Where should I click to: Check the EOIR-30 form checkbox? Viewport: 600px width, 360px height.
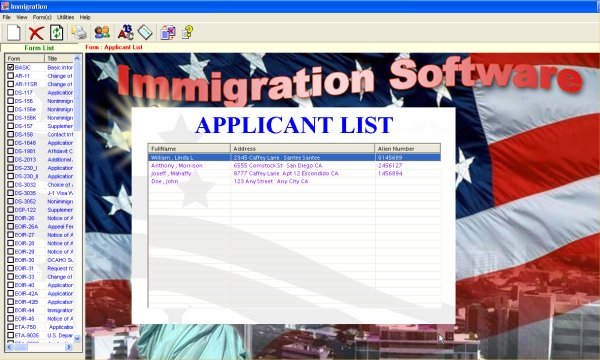10,260
